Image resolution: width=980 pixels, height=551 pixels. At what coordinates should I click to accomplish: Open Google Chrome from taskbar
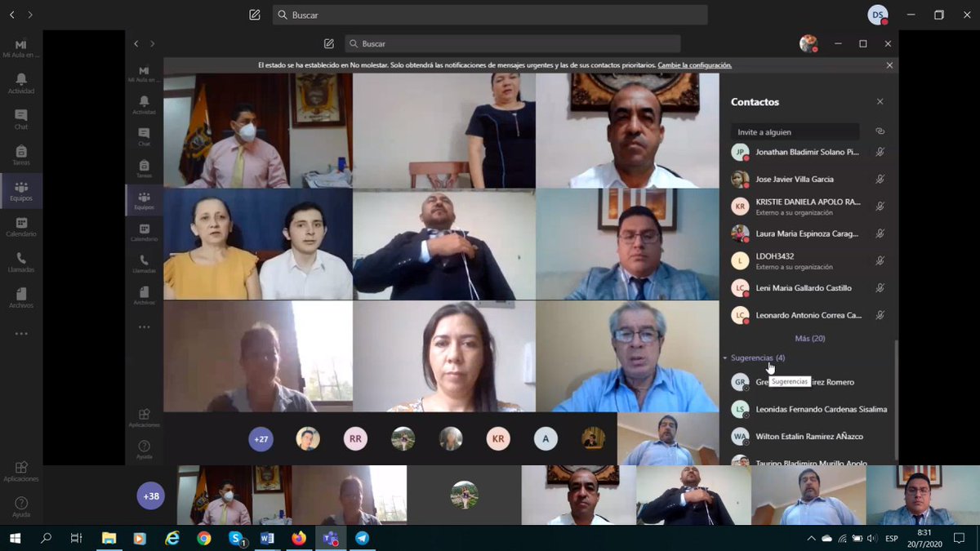pos(203,538)
